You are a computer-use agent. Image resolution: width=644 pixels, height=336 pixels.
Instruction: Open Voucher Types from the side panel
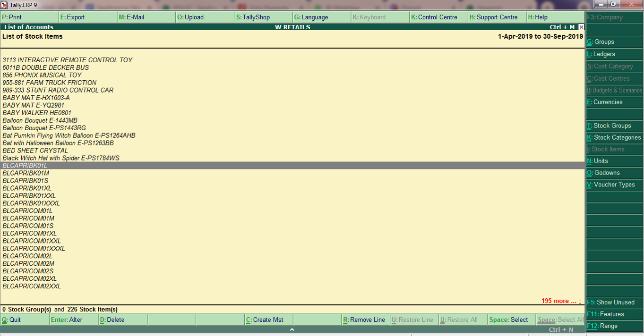(x=614, y=185)
